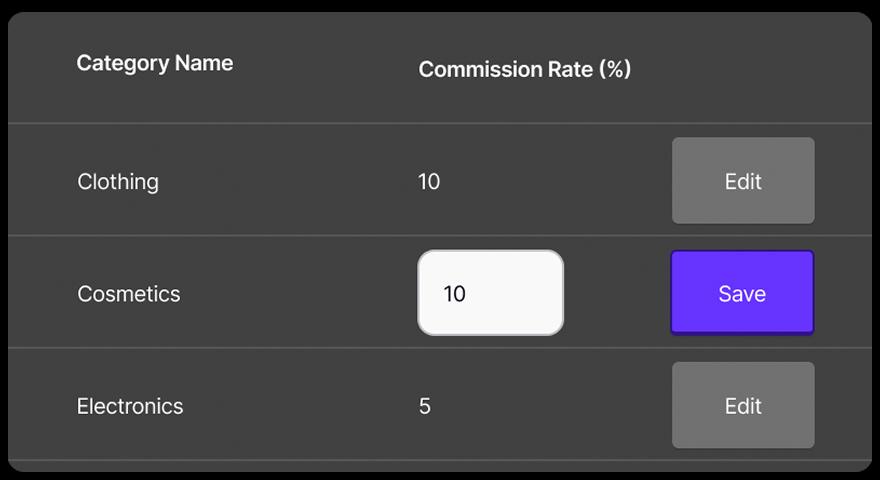
Task: Click the bold Category Name heading
Action: [x=155, y=63]
